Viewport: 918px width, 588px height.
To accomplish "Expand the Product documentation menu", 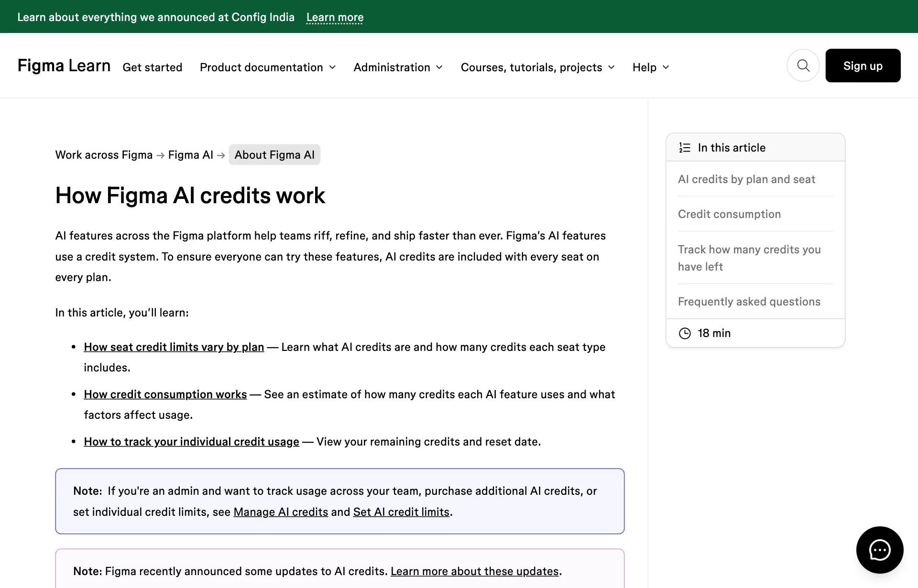I will click(268, 67).
